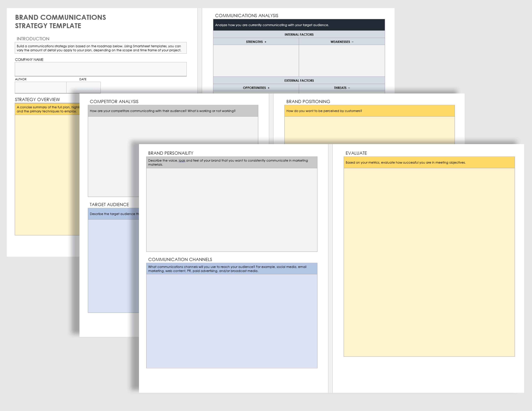Click the Company Name input box
The image size is (532, 411).
tap(101, 69)
